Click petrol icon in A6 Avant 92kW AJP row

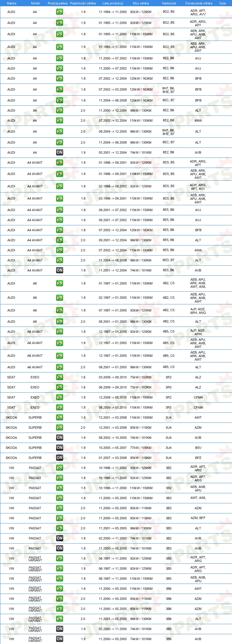click(60, 332)
